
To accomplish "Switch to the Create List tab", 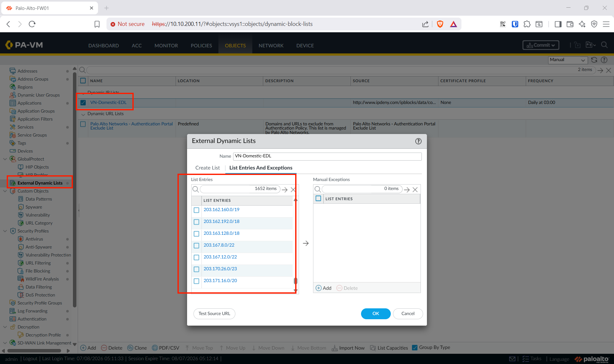I will click(208, 168).
